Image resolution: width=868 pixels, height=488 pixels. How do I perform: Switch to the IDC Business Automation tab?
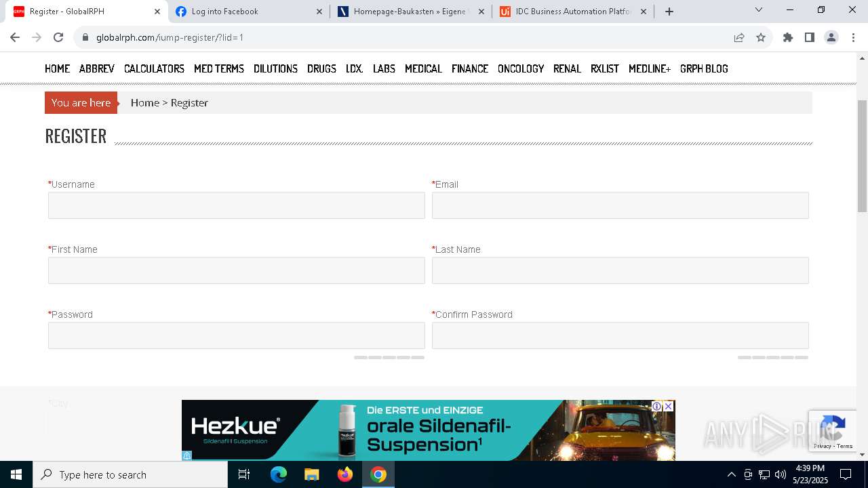tap(574, 12)
